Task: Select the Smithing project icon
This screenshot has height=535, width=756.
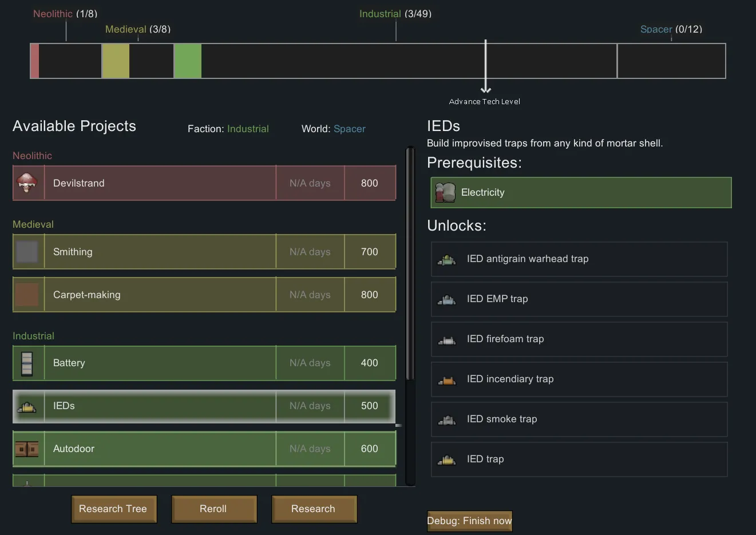Action: [x=27, y=252]
